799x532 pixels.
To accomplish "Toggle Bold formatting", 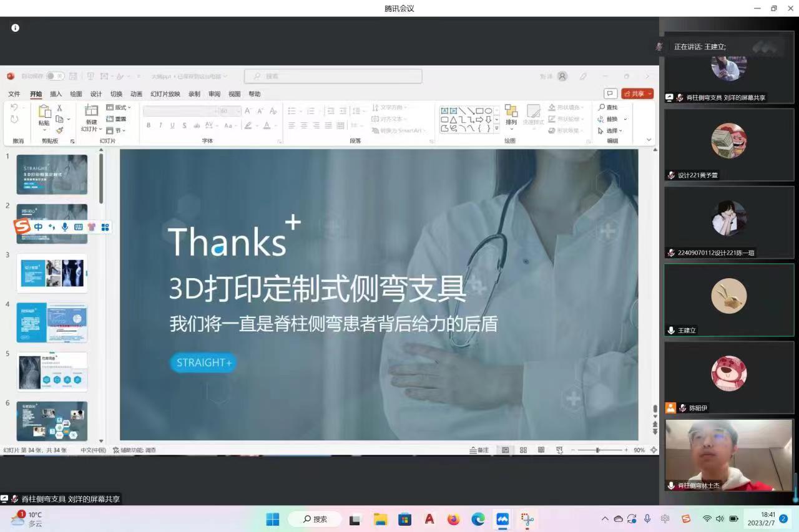I will tap(149, 125).
